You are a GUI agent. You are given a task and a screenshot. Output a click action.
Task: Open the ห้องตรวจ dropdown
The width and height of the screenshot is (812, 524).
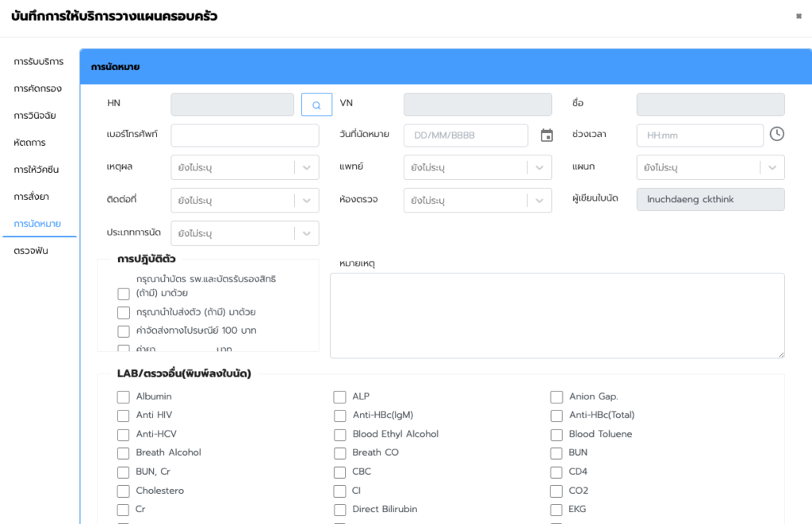[x=477, y=201]
